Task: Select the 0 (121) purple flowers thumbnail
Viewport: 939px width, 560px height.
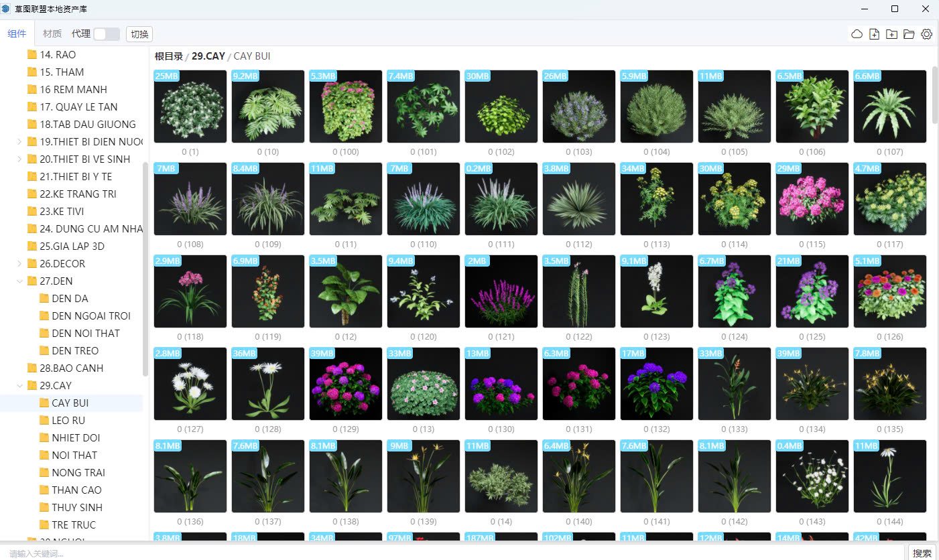Action: click(x=501, y=291)
